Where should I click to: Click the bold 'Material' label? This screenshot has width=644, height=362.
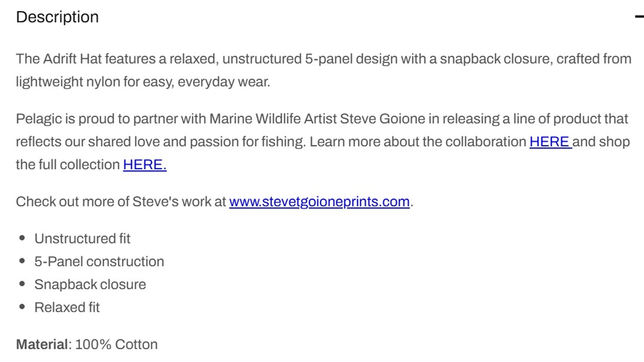click(42, 345)
